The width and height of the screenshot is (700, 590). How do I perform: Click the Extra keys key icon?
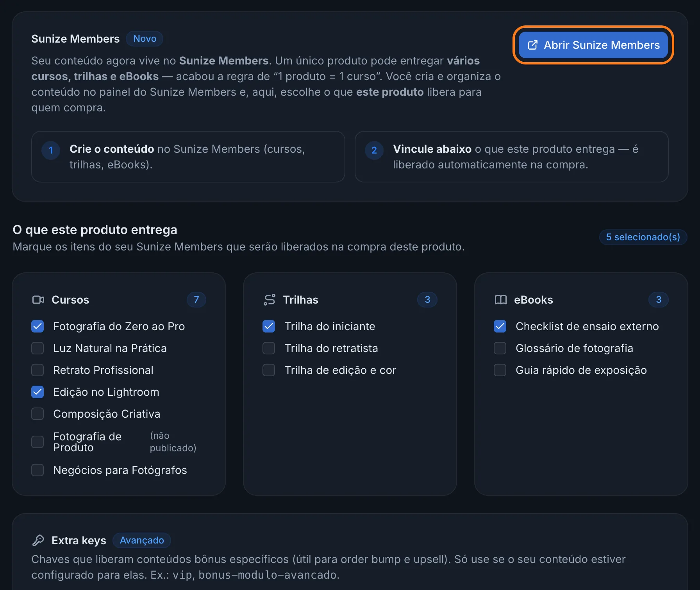38,540
